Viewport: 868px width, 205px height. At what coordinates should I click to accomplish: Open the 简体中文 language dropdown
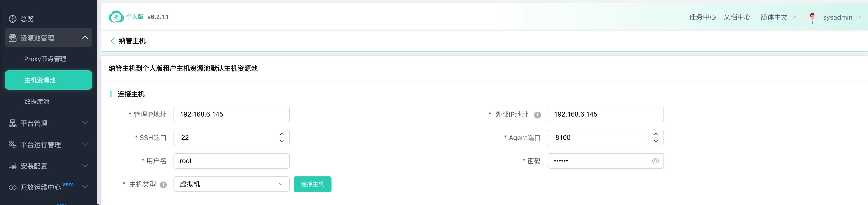click(x=778, y=17)
